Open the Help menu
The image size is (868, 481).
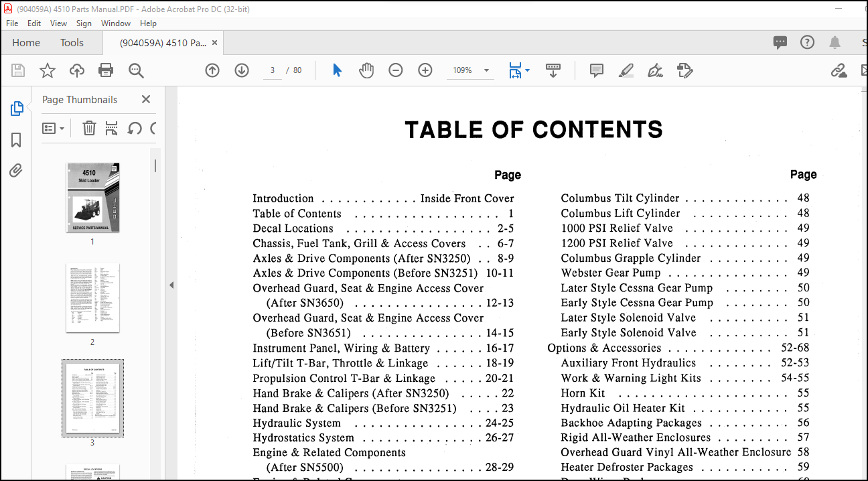tap(148, 23)
